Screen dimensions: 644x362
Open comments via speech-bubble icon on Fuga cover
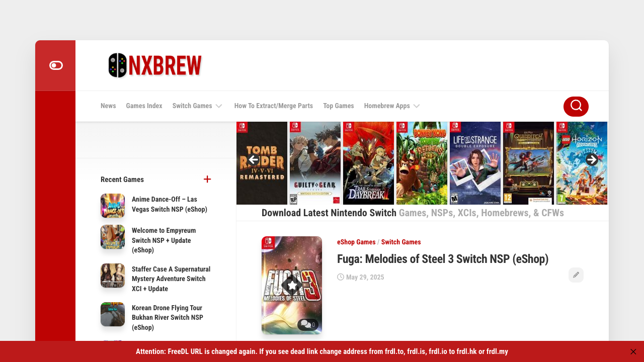(307, 324)
